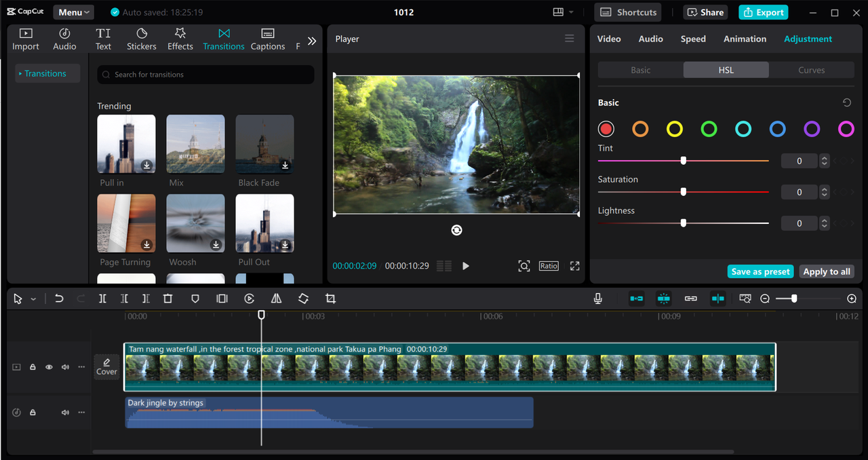The image size is (868, 460).
Task: Open the Player hamburger menu
Action: (570, 39)
